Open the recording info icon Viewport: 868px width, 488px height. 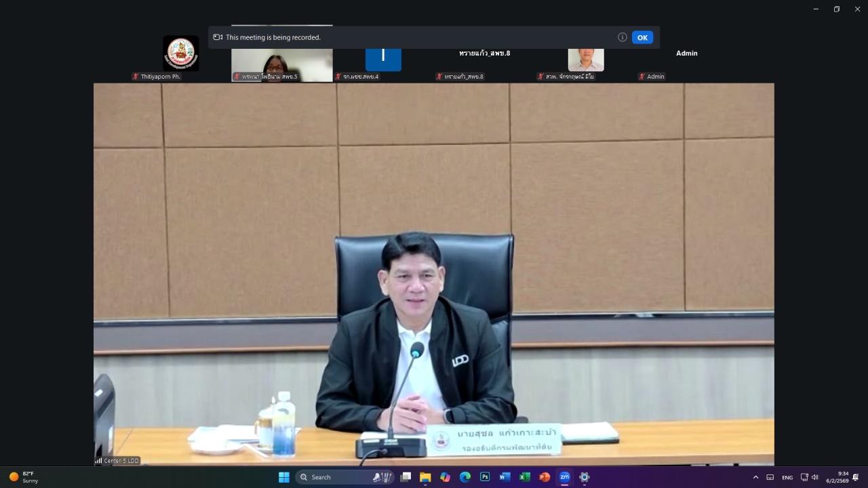[622, 37]
